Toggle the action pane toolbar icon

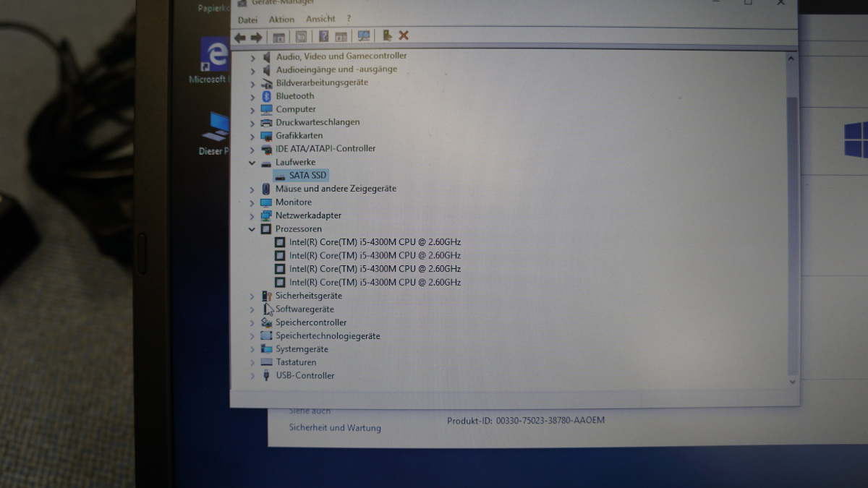(341, 36)
